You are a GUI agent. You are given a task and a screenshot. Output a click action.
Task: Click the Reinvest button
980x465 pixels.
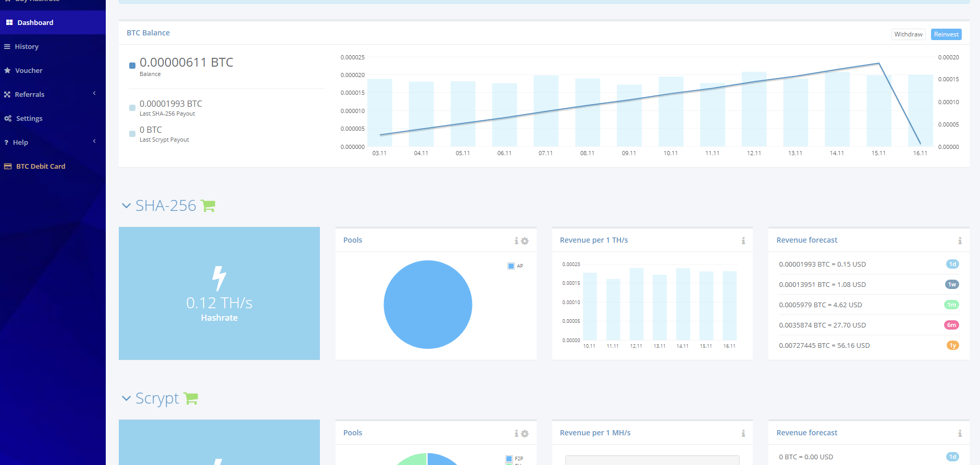click(x=946, y=34)
